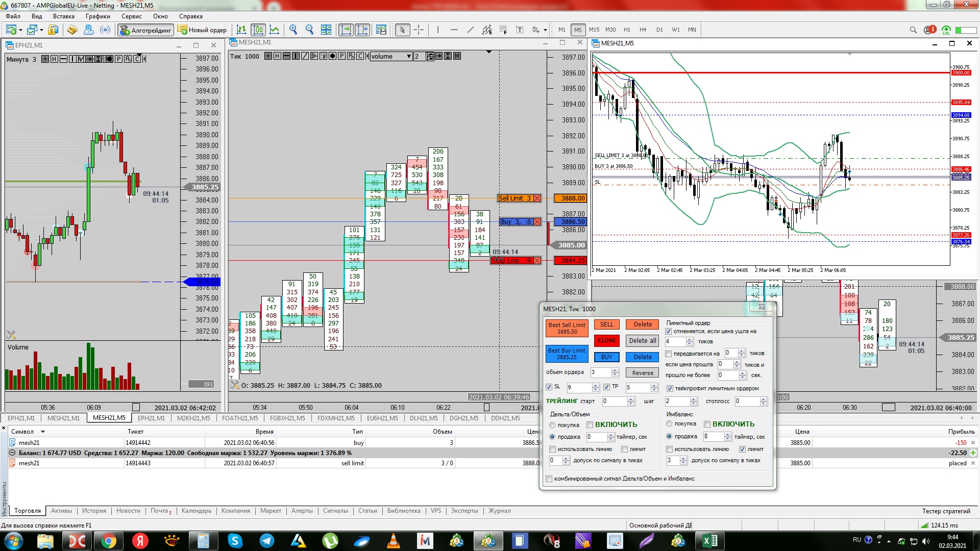Viewport: 980px width, 551px height.
Task: Enable ВКЛЮЧИТЬ checkbox in Дельта/Объем group
Action: click(x=590, y=424)
